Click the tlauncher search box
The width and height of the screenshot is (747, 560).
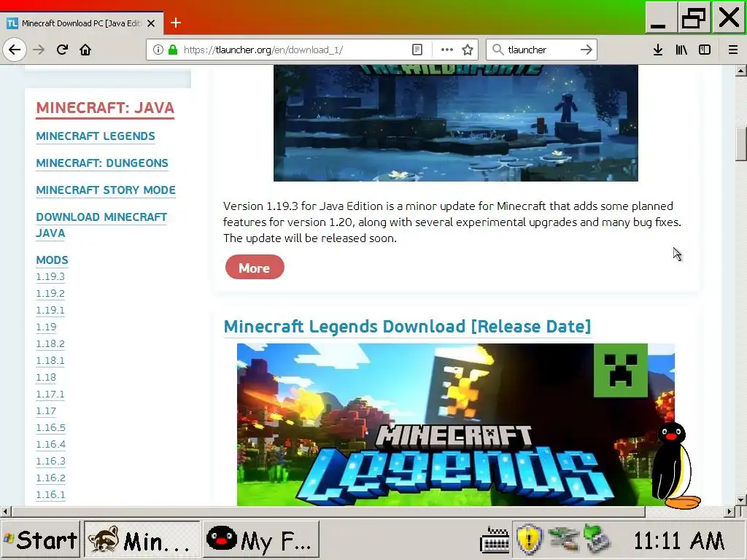(x=541, y=50)
